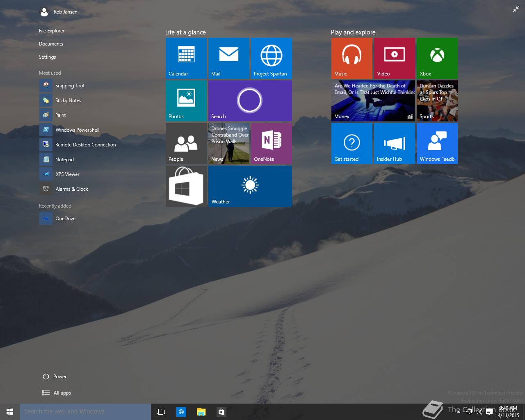Show All apps list
The width and height of the screenshot is (525, 420).
pyautogui.click(x=57, y=393)
